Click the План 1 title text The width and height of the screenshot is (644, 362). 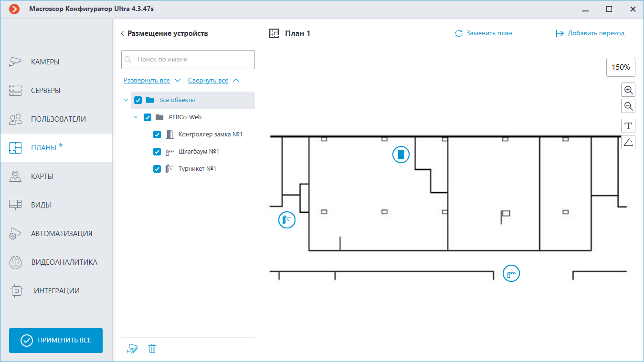click(x=297, y=33)
